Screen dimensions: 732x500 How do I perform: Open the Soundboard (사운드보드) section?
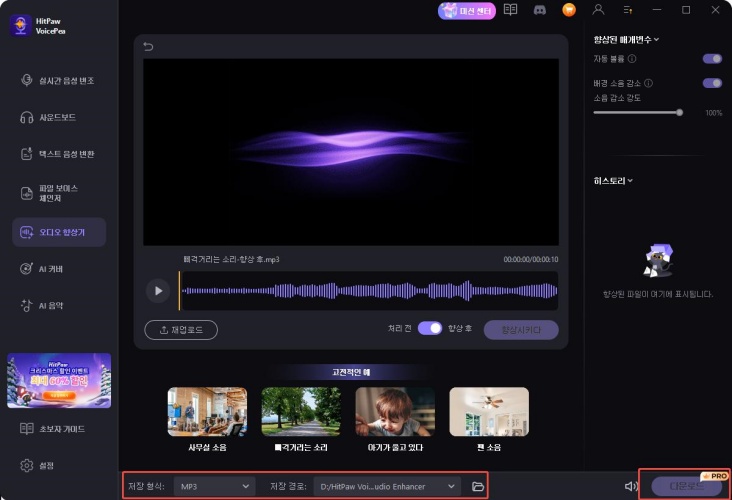tap(59, 117)
